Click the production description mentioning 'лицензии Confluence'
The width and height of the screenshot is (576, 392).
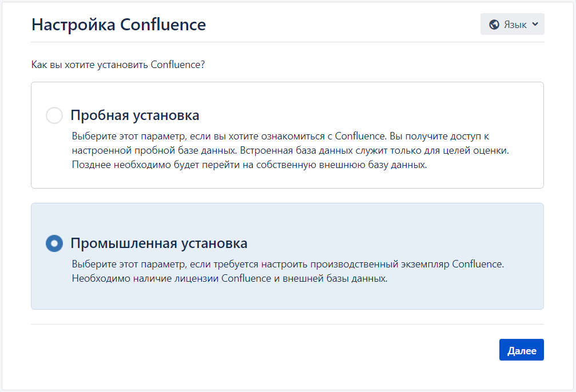[x=288, y=271]
